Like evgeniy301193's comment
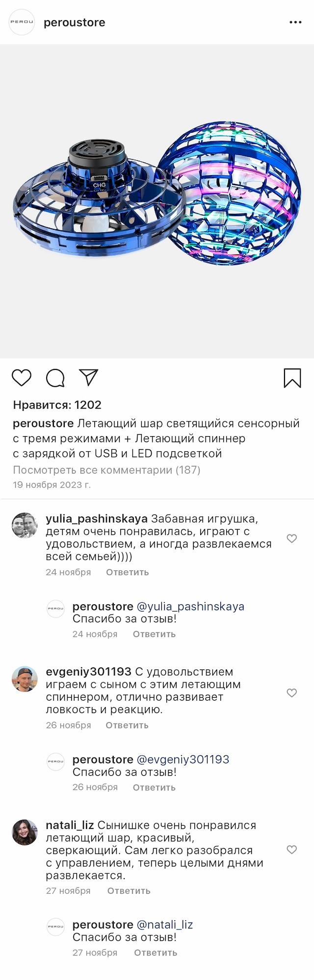This screenshot has width=314, height=980. point(292,693)
